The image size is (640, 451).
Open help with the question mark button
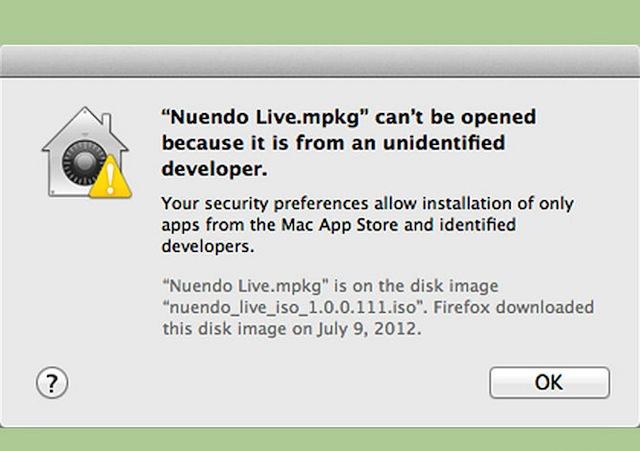[52, 383]
